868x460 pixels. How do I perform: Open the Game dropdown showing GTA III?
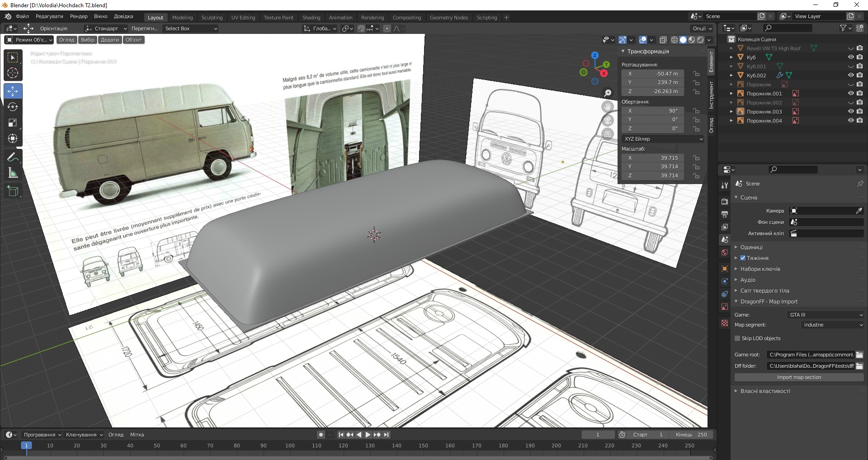pyautogui.click(x=826, y=315)
